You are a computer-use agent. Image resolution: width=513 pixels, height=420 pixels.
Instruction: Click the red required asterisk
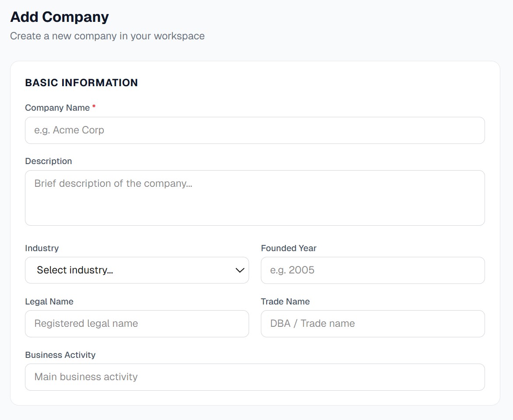point(94,107)
